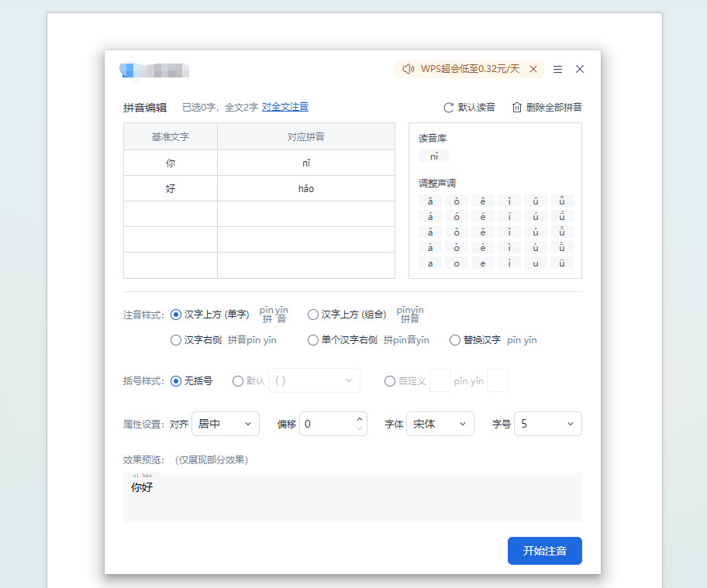Click the right custom bracket field
707x588 pixels.
coord(498,380)
